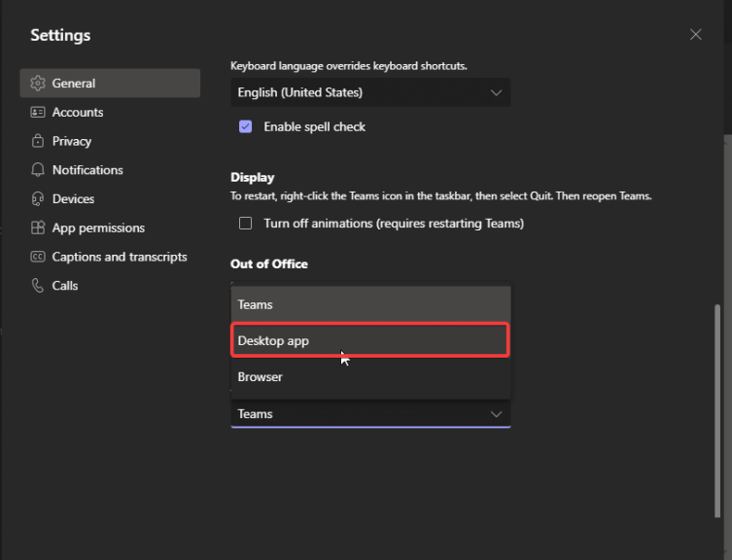
Task: Uncheck Enable spell check checkbox
Action: pyautogui.click(x=246, y=126)
